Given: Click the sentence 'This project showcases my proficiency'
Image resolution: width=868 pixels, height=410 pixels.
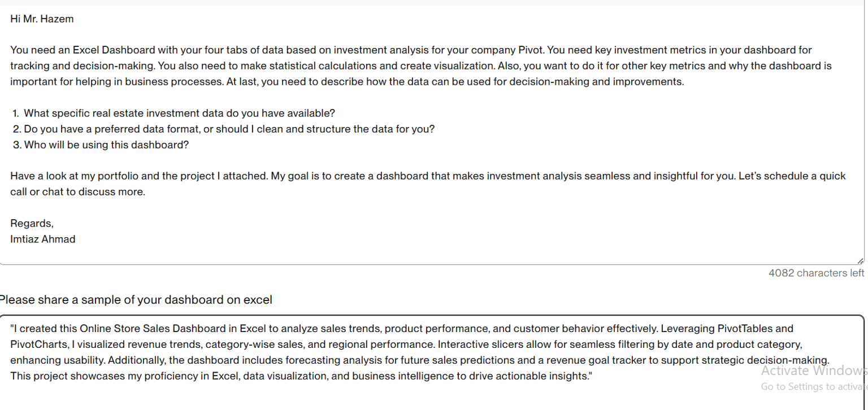Looking at the screenshot, I should tap(301, 376).
